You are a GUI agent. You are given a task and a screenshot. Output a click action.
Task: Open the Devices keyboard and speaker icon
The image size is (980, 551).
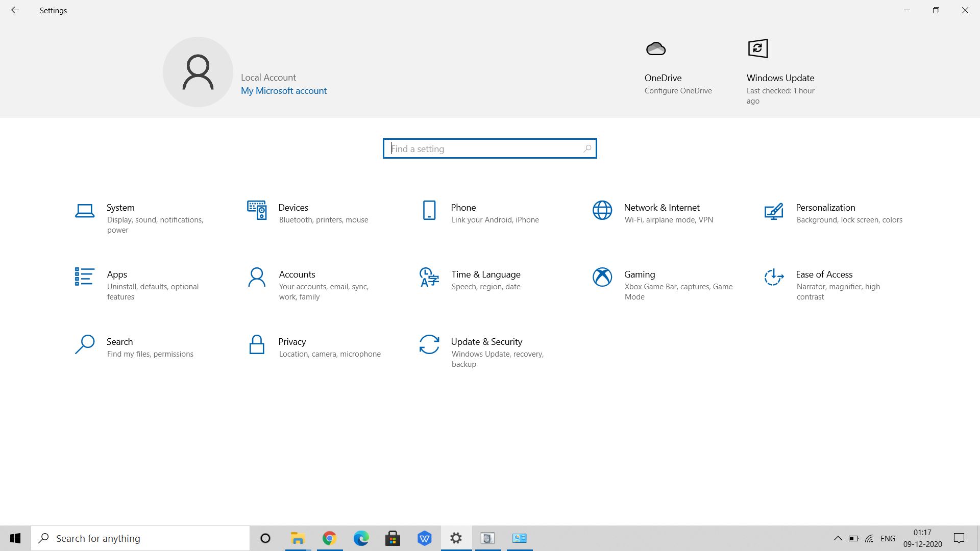(257, 210)
